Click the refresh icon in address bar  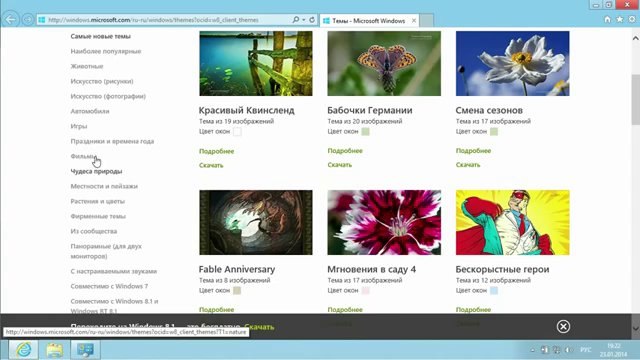tap(312, 20)
